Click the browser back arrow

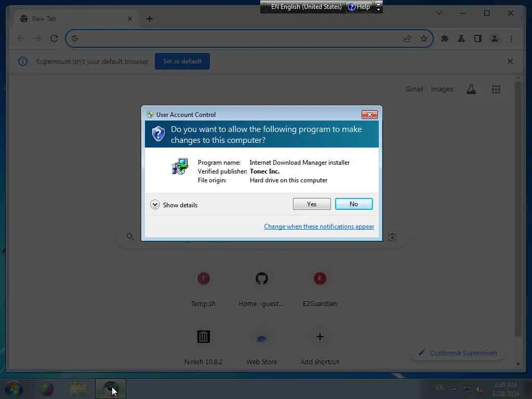21,38
